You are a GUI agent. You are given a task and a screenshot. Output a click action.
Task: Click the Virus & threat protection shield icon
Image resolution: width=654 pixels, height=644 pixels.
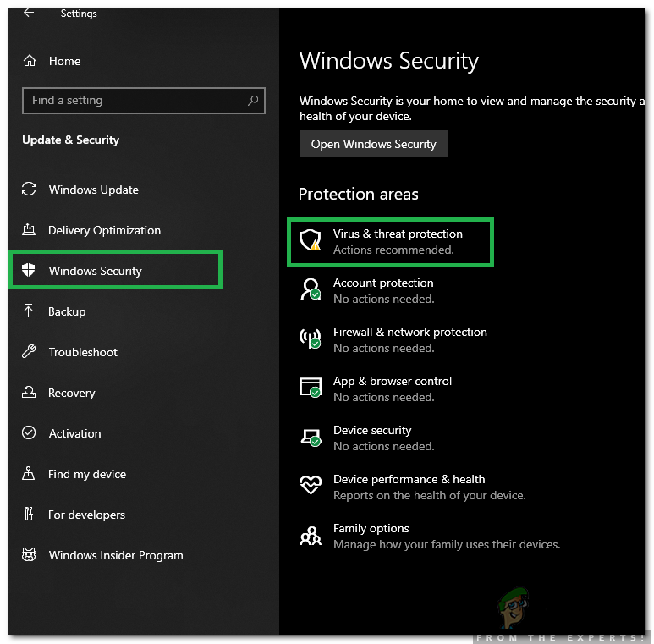[311, 241]
